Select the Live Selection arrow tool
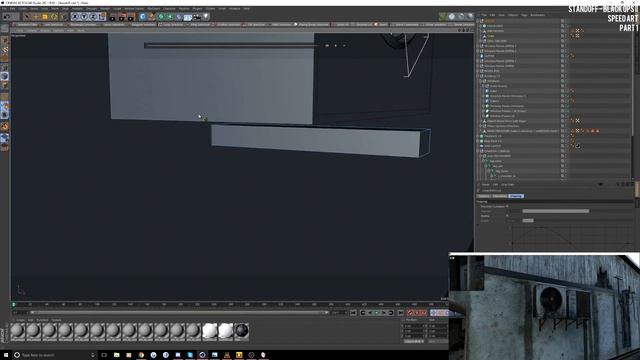 (x=27, y=17)
